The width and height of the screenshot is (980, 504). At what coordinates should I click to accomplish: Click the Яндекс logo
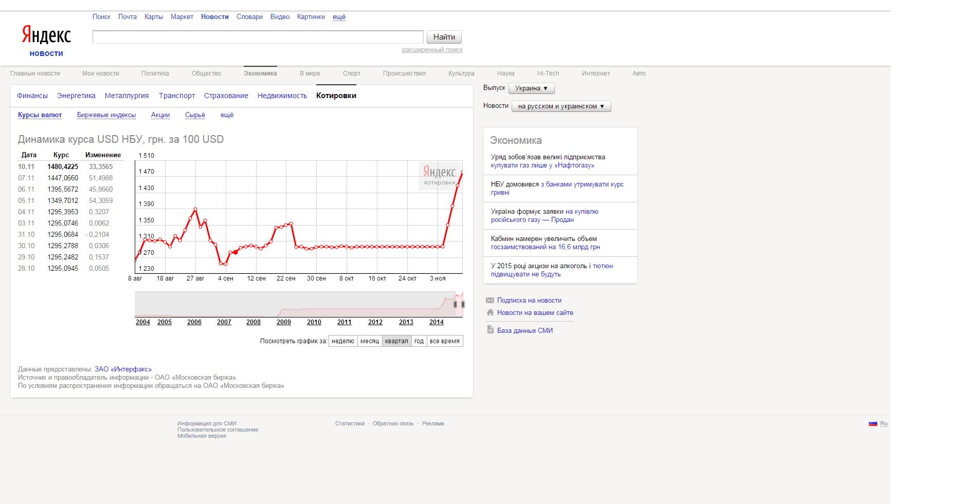tap(46, 36)
